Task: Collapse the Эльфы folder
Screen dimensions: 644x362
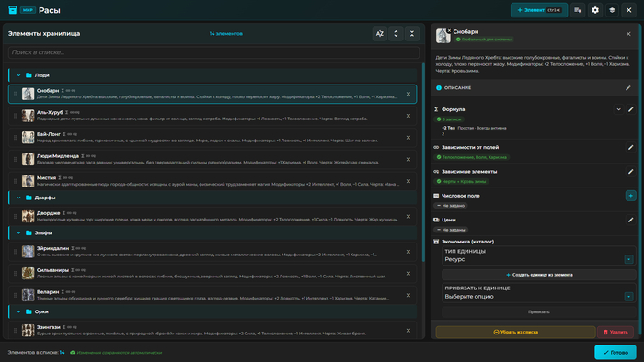Action: 18,232
